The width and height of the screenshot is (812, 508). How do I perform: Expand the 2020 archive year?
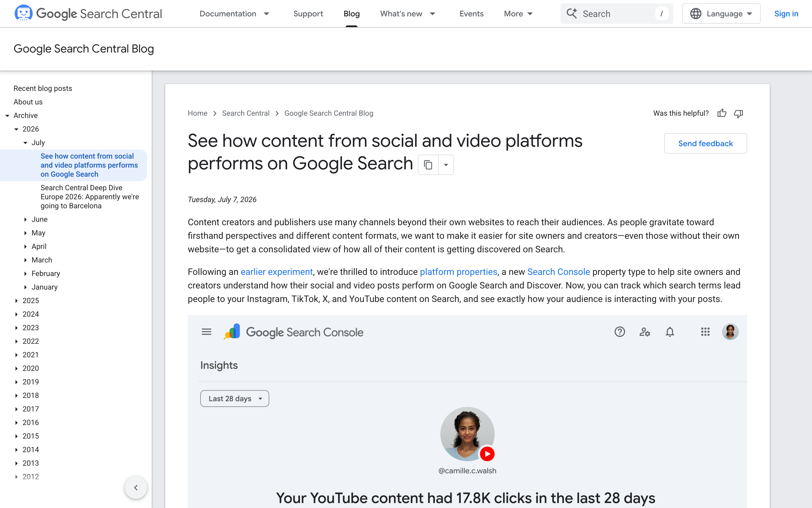point(16,369)
